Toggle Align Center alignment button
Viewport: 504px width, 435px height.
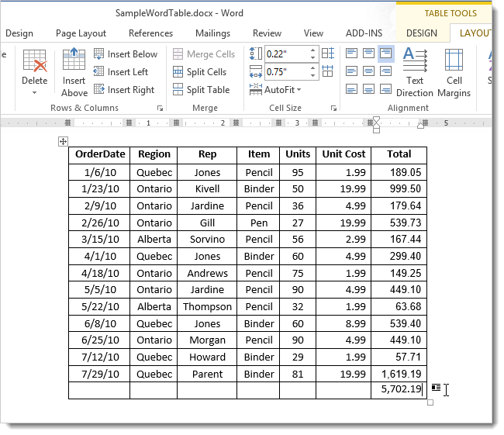(x=368, y=71)
